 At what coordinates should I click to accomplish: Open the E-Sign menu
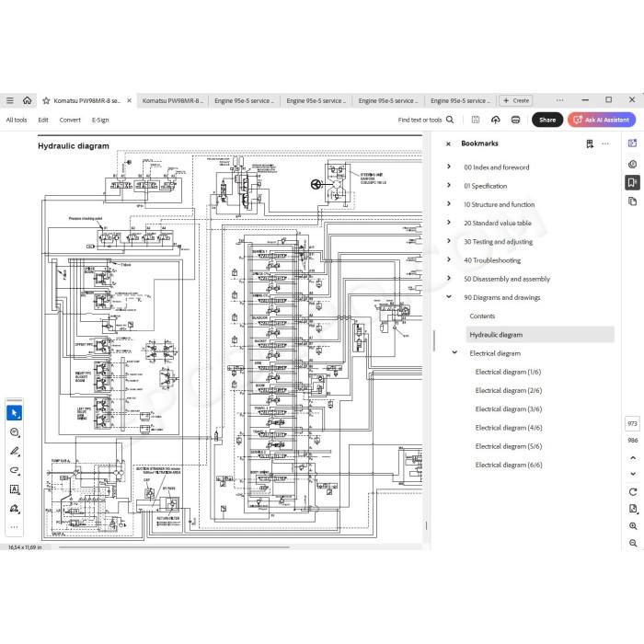coord(100,120)
